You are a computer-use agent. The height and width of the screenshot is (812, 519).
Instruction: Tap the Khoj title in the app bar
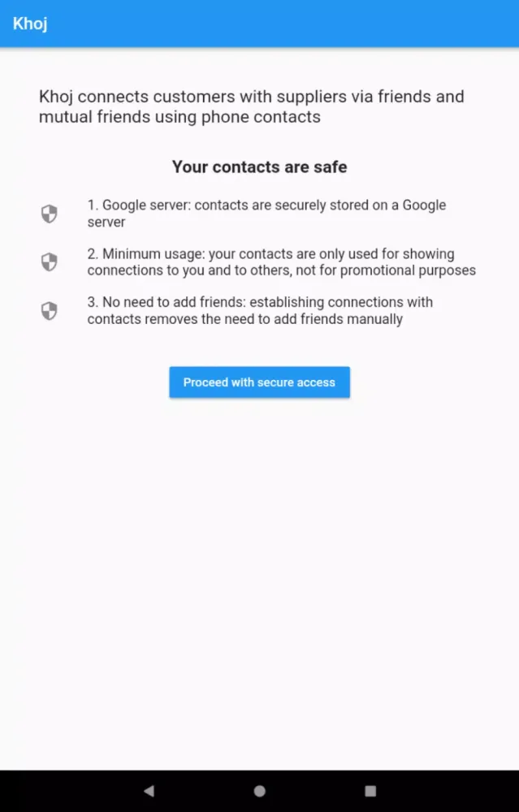click(30, 24)
